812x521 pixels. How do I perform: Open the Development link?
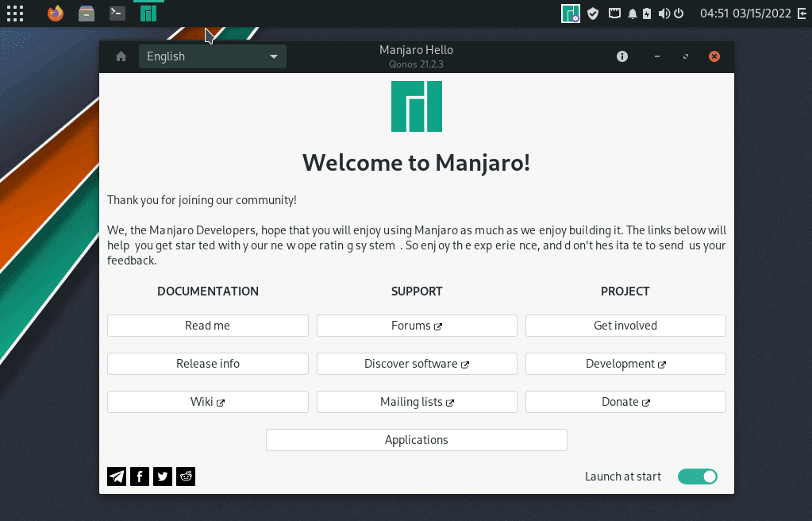625,364
